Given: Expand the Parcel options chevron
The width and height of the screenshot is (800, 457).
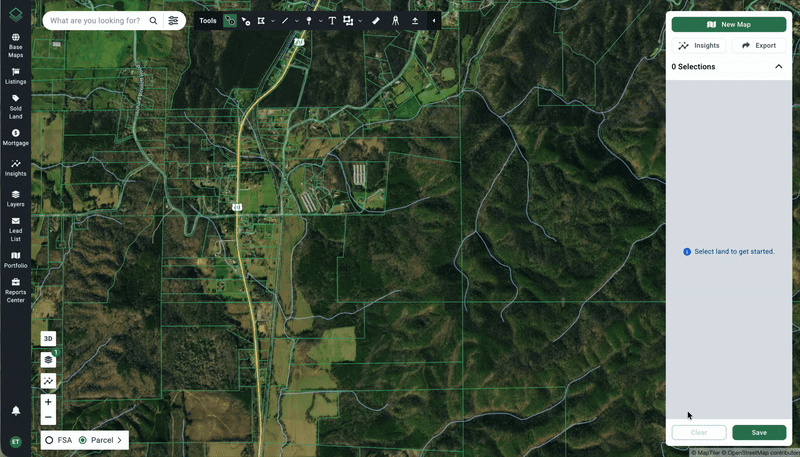Looking at the screenshot, I should coord(120,440).
